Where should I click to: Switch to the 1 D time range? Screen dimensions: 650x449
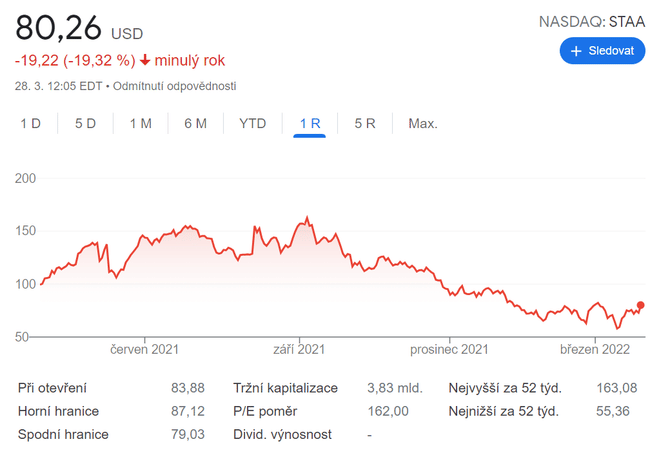point(31,124)
